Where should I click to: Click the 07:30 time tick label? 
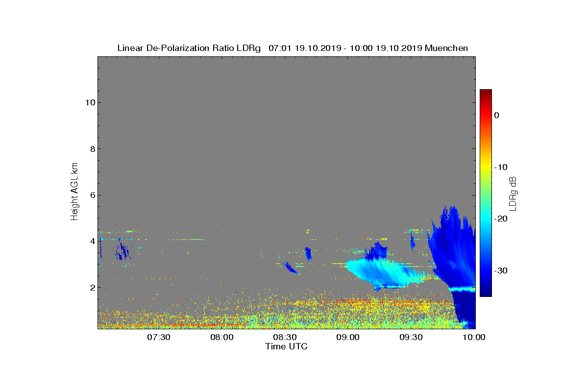pos(159,337)
